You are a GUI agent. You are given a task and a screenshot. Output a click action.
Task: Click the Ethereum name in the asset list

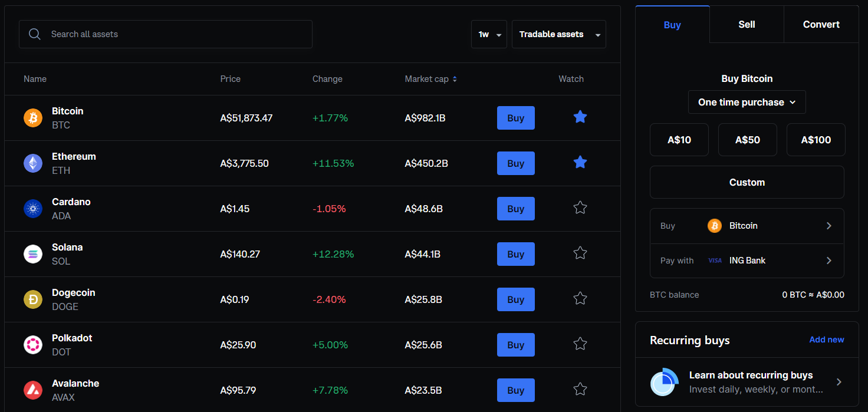pyautogui.click(x=74, y=156)
